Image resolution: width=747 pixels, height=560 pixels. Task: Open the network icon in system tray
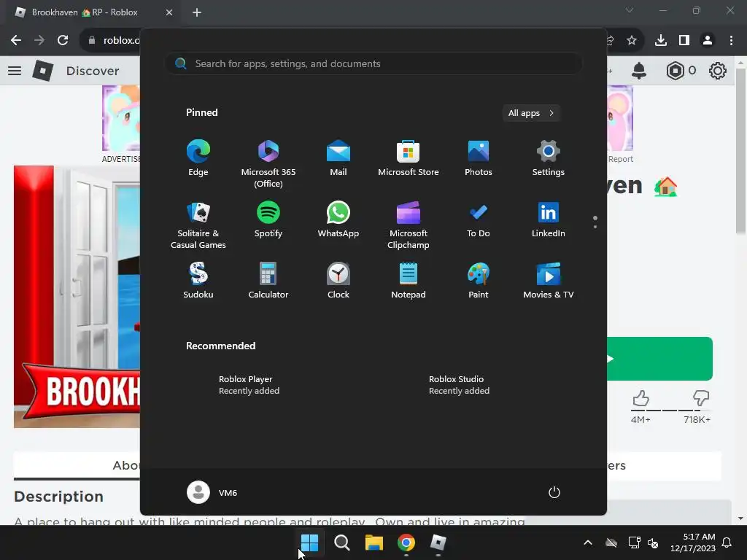634,542
